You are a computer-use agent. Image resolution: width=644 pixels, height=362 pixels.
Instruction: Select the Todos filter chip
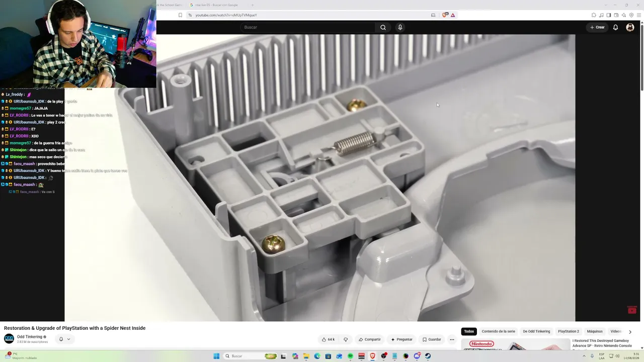click(469, 331)
